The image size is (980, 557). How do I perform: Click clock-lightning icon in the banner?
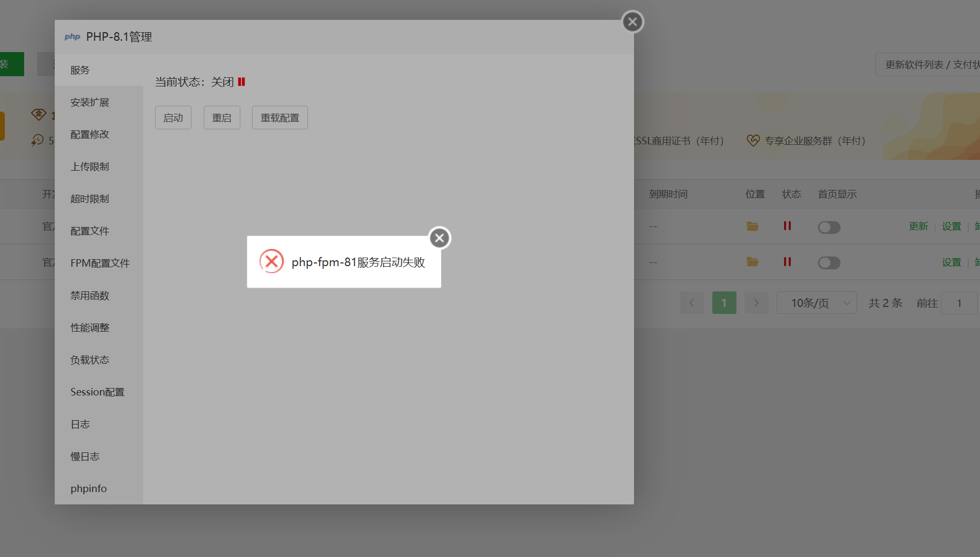coord(37,140)
